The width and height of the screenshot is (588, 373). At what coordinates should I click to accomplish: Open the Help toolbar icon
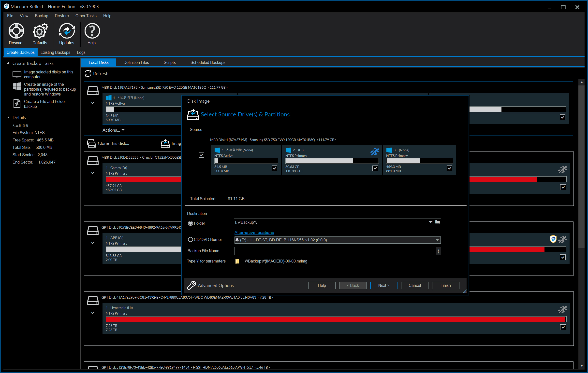click(x=92, y=31)
